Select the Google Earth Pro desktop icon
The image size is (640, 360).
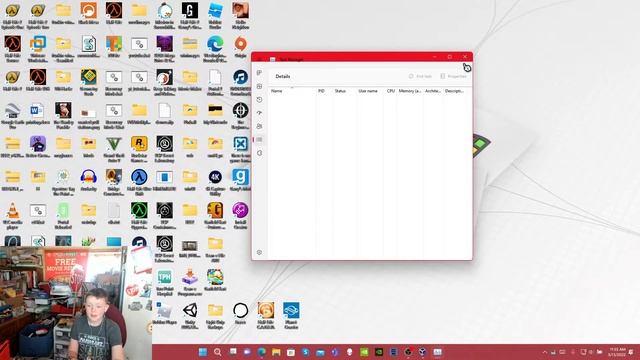coord(13,116)
